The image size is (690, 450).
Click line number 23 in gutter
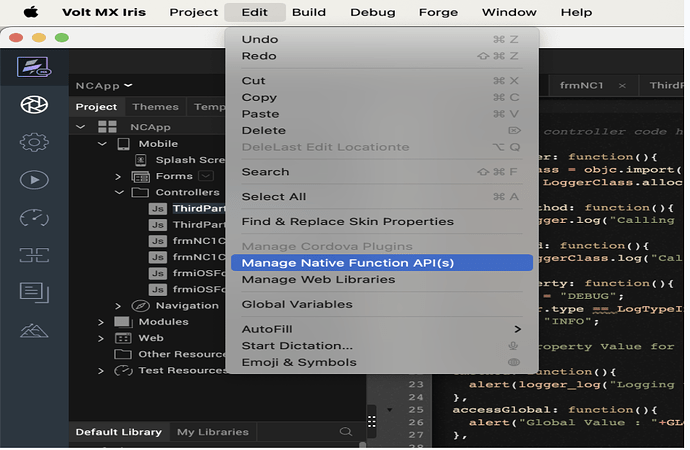416,384
